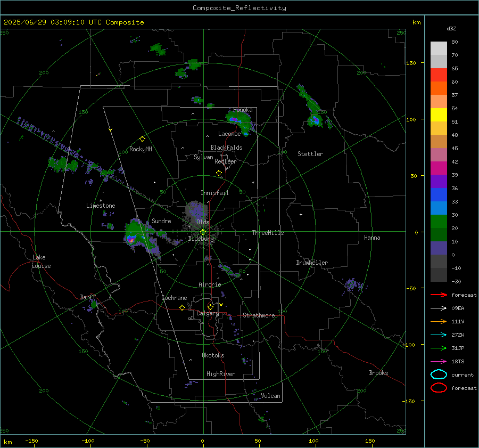Click the Innisfail city label
The image size is (479, 448).
click(x=214, y=193)
